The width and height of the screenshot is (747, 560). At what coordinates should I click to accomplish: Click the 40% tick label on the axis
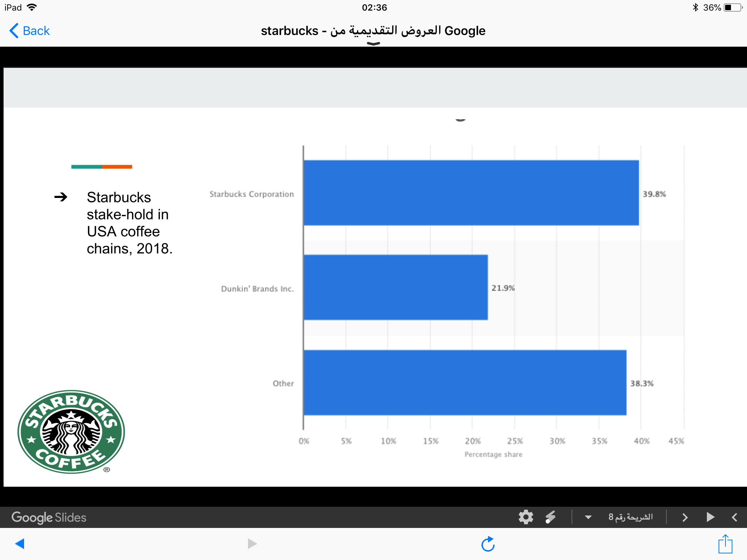[x=642, y=441]
